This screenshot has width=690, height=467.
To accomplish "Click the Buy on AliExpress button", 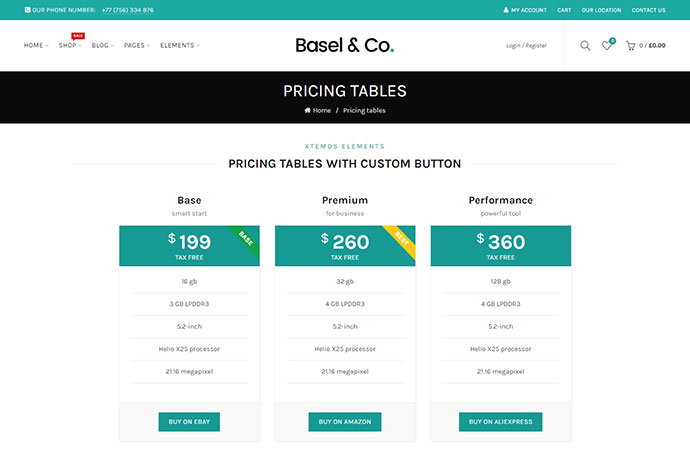I will [500, 422].
